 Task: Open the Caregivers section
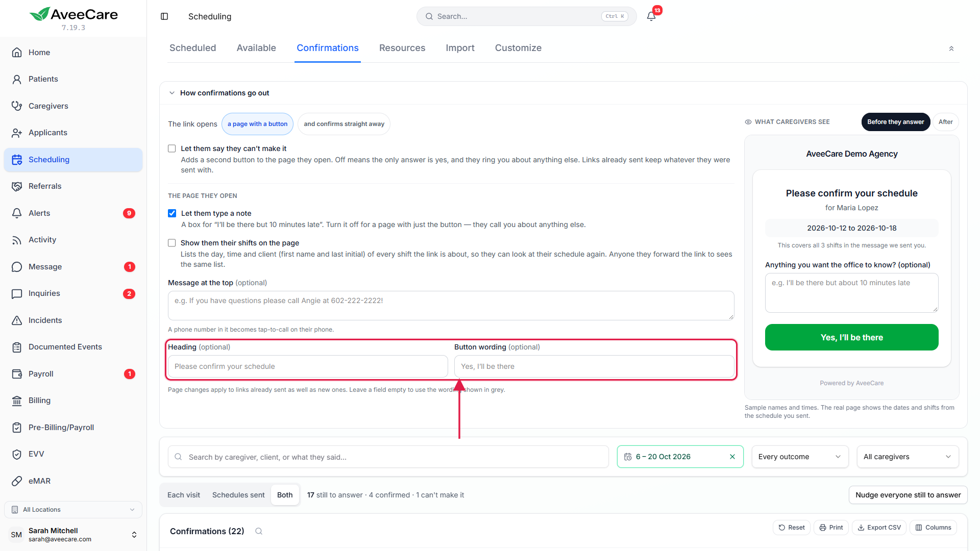[x=73, y=106]
